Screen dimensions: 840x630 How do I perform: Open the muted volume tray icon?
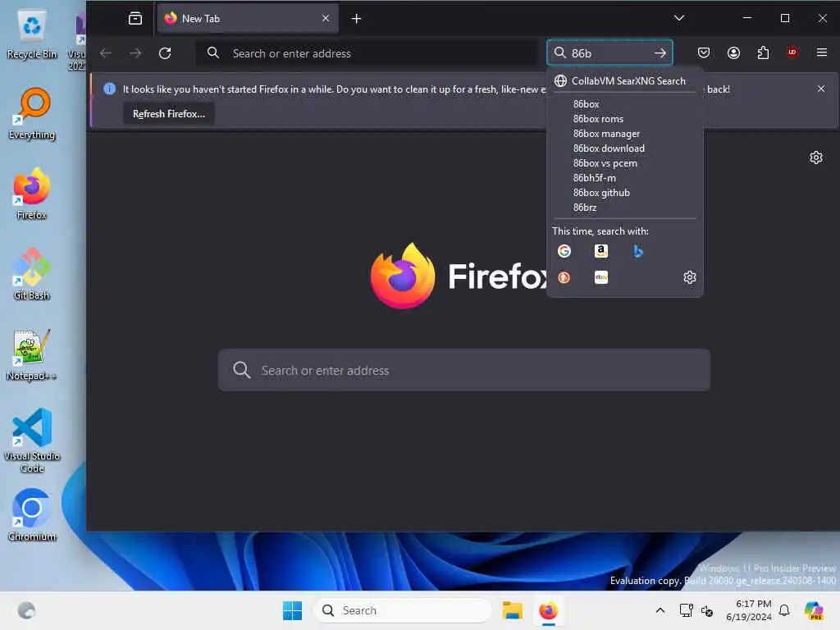tap(707, 610)
